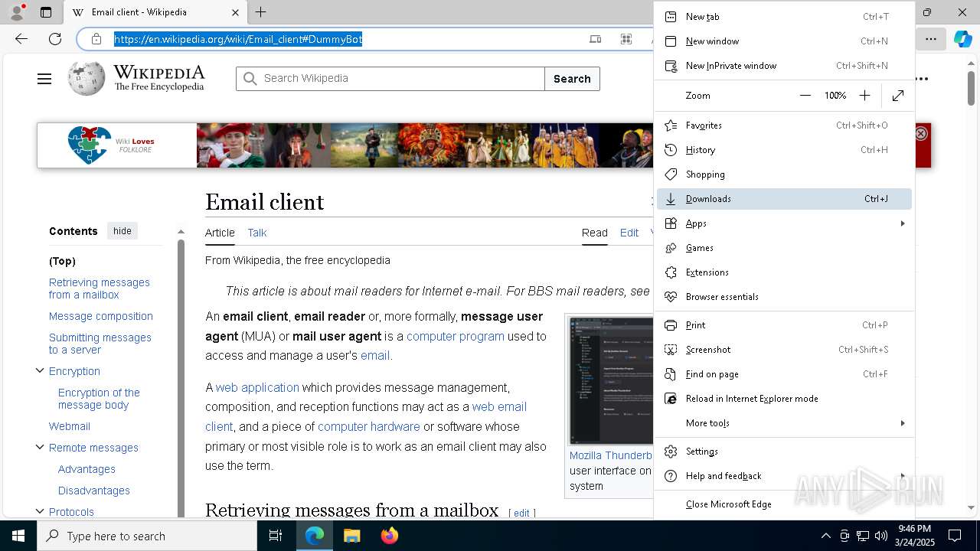This screenshot has height=551, width=980.
Task: Select New tab menu entry
Action: pyautogui.click(x=784, y=17)
